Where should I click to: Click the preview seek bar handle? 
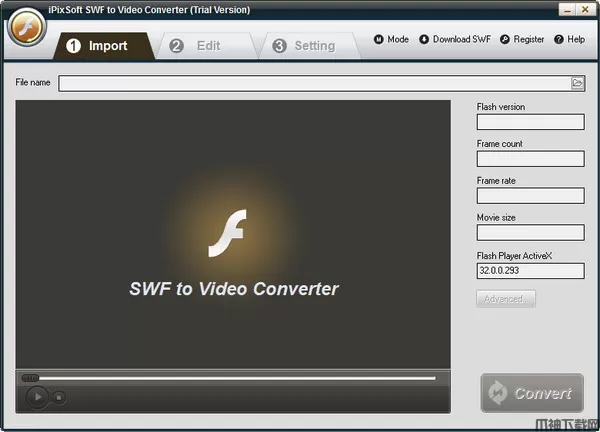pyautogui.click(x=30, y=378)
